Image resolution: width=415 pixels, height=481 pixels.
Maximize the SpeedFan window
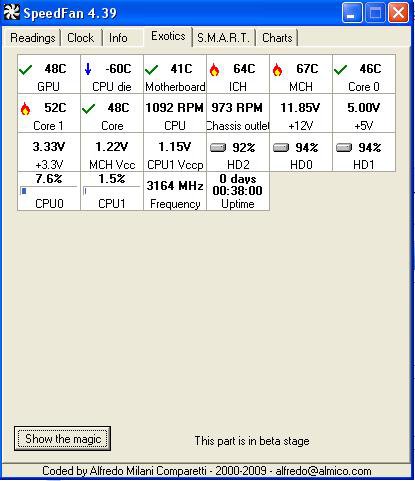375,13
